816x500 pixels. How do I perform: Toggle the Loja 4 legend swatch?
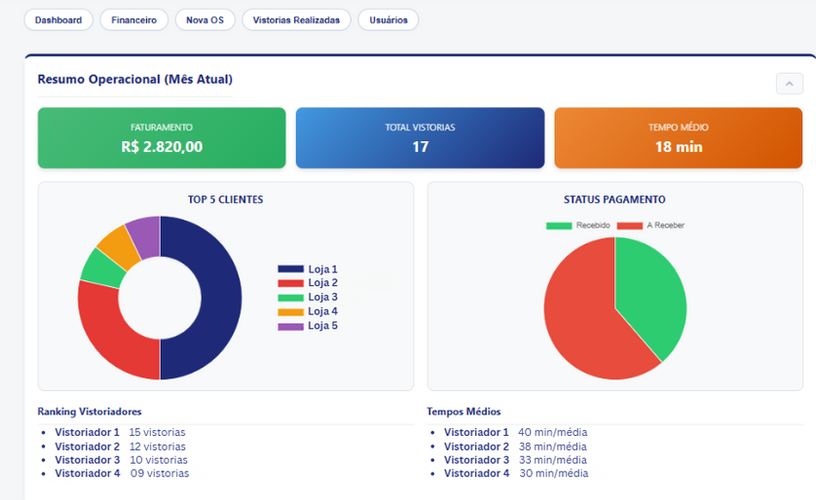pos(290,312)
